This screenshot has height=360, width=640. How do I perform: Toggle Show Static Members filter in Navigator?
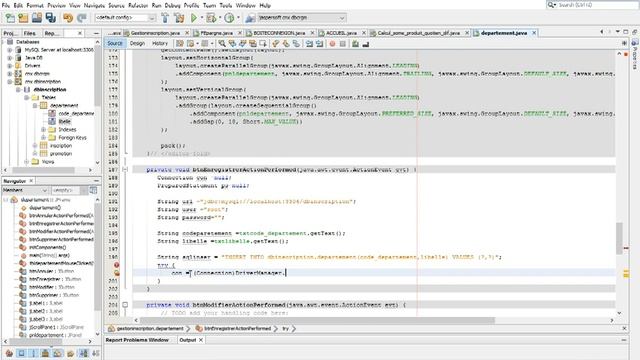(x=33, y=353)
